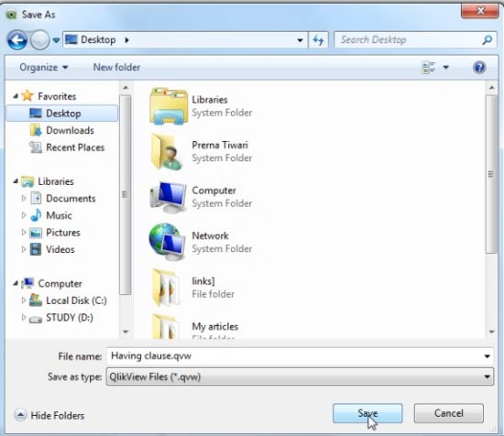Click the Hide Folders button
504x436 pixels.
tap(49, 415)
